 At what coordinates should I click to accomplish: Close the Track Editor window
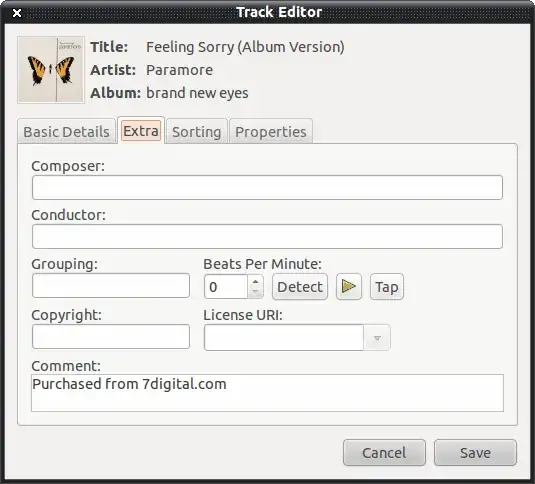pyautogui.click(x=17, y=13)
